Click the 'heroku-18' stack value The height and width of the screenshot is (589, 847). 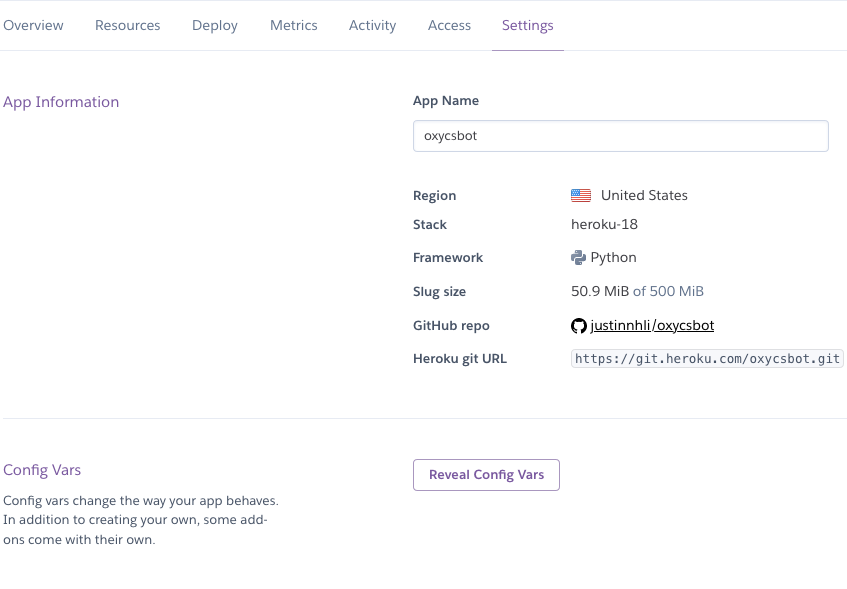coord(604,224)
